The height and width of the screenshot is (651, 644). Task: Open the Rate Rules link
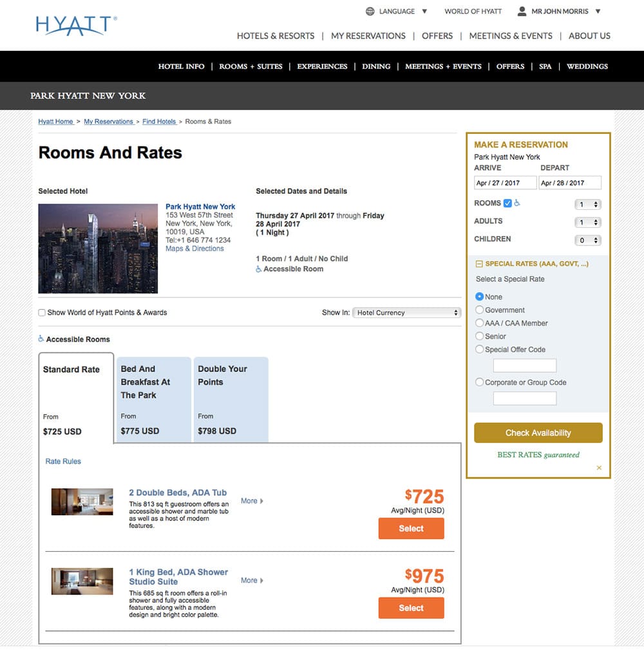tap(62, 461)
